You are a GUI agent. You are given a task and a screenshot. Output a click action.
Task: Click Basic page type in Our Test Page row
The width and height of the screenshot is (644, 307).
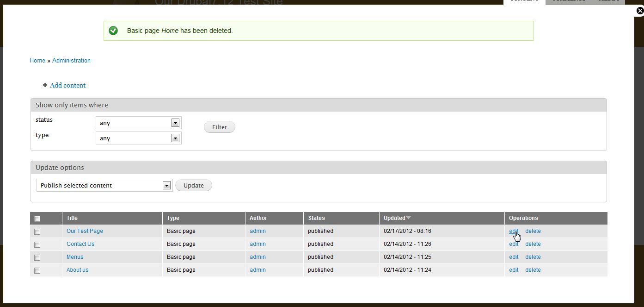[181, 231]
